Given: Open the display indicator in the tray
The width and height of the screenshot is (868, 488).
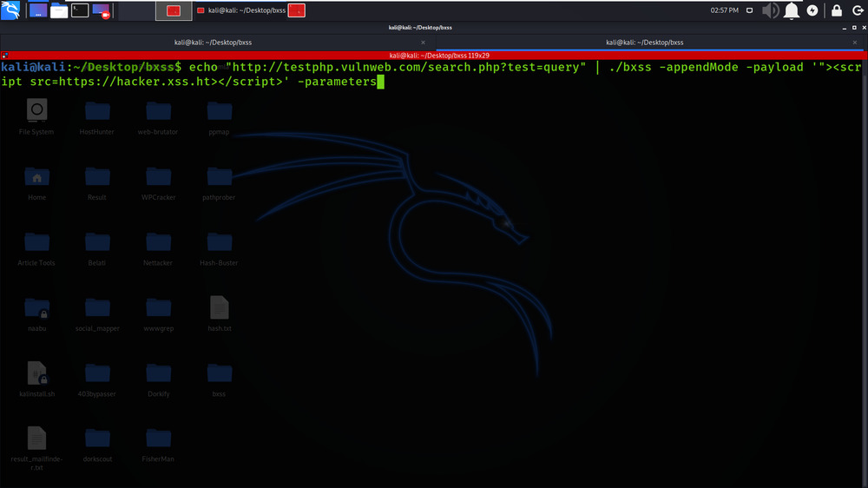Looking at the screenshot, I should (750, 10).
